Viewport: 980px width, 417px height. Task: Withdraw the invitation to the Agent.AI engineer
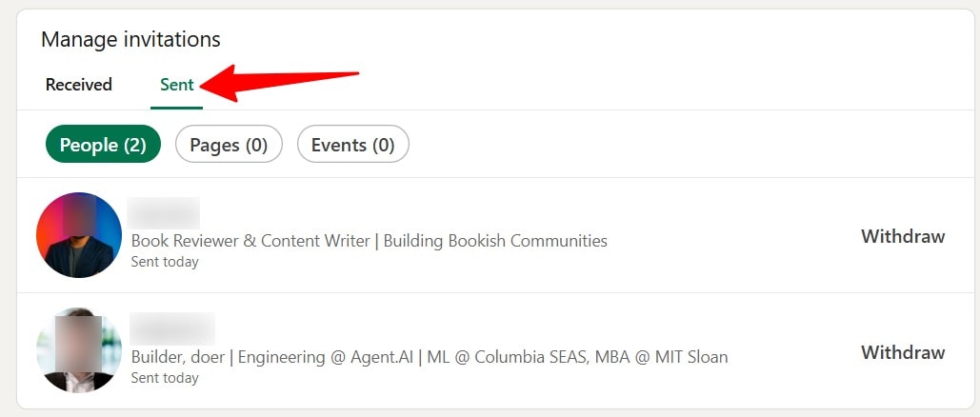click(x=903, y=352)
